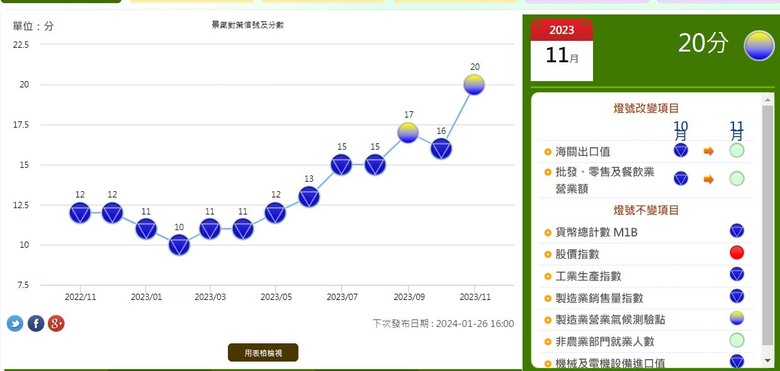Click green light for 非農業部門就業人數

point(737,340)
